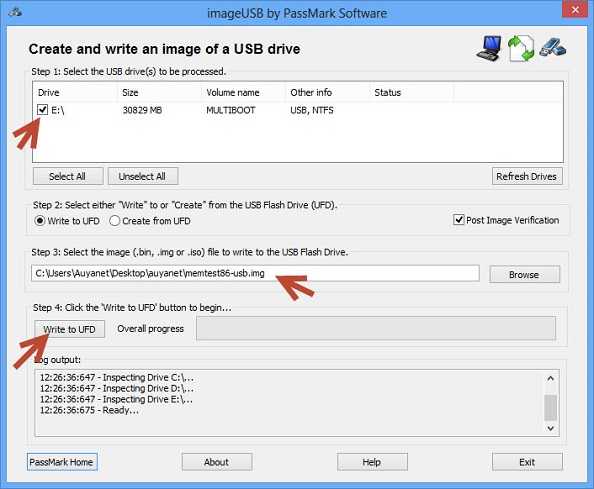Click the log output scrollbar thumb
Screen dimensions: 594x489
[x=550, y=408]
